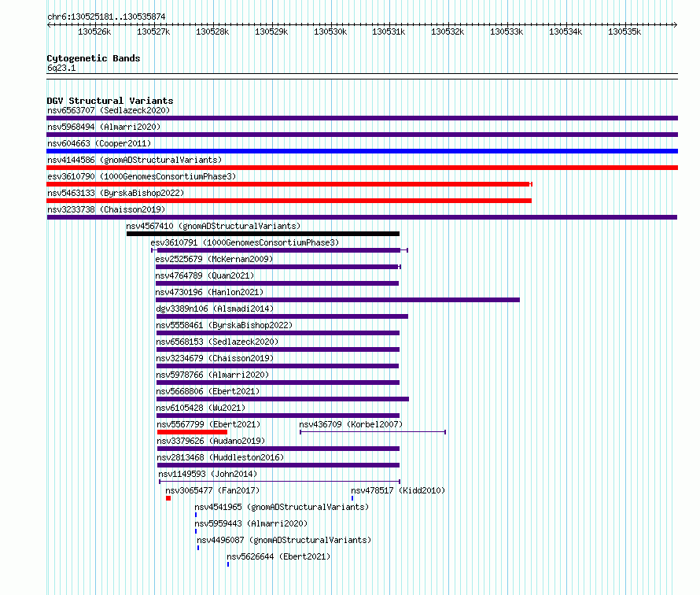
Task: Click nsv4144586 (gnomADStructuralVariants) label
Action: pos(134,160)
